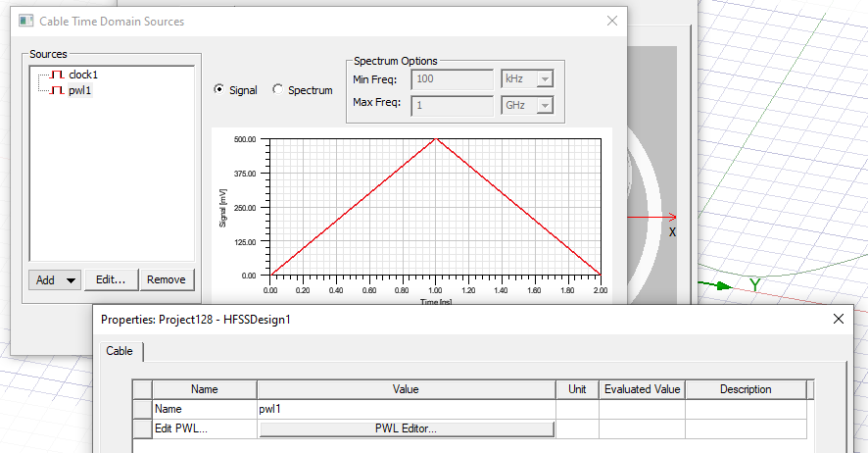Open the Min Freq unit dropdown

coord(527,79)
